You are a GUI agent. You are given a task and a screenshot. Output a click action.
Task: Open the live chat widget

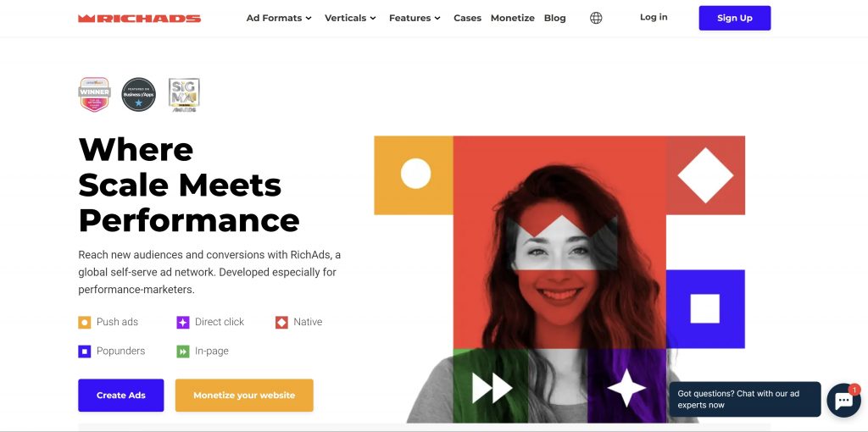tap(843, 401)
